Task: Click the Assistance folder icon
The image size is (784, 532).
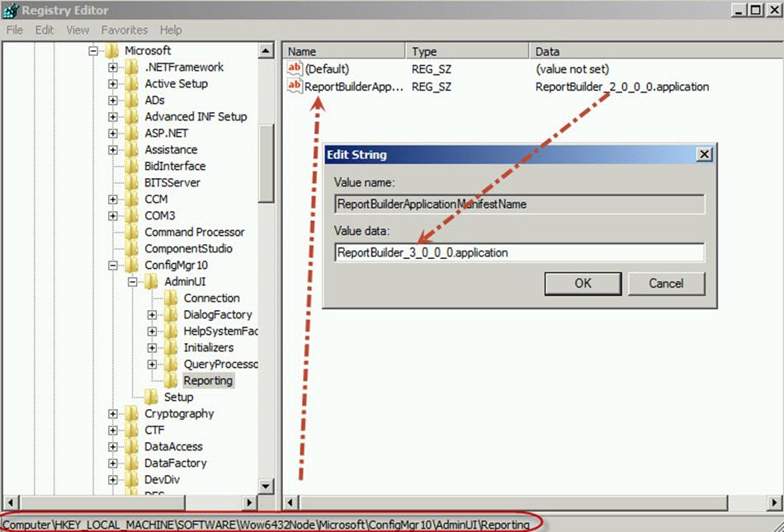Action: point(132,149)
